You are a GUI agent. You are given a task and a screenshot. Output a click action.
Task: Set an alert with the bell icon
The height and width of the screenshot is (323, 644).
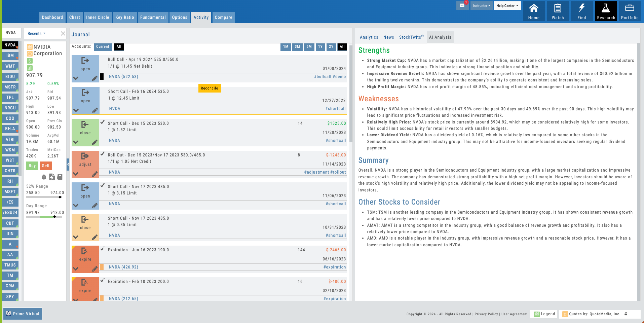pyautogui.click(x=44, y=177)
